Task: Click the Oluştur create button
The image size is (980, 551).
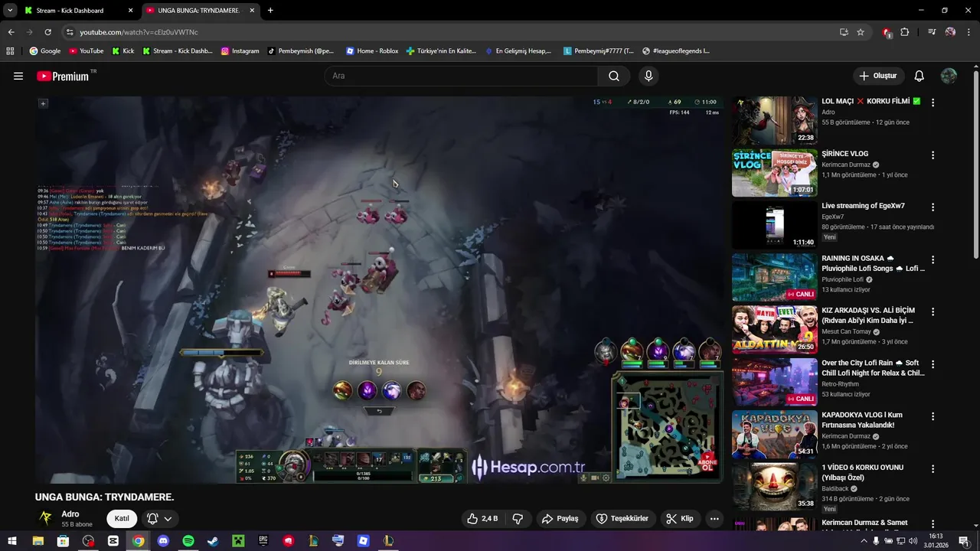Action: pyautogui.click(x=878, y=76)
